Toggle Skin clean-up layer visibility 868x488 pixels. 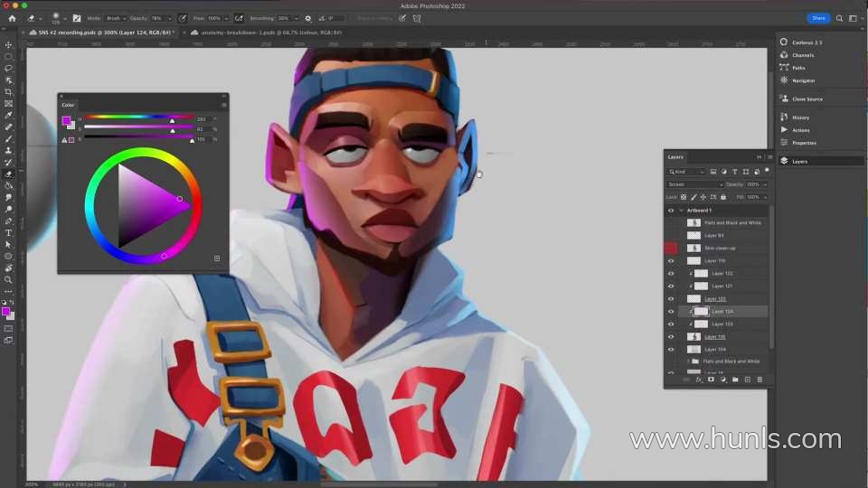pos(671,249)
